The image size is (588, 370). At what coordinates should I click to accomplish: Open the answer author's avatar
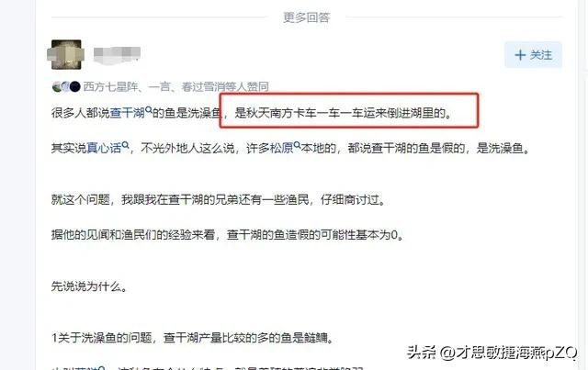(66, 54)
